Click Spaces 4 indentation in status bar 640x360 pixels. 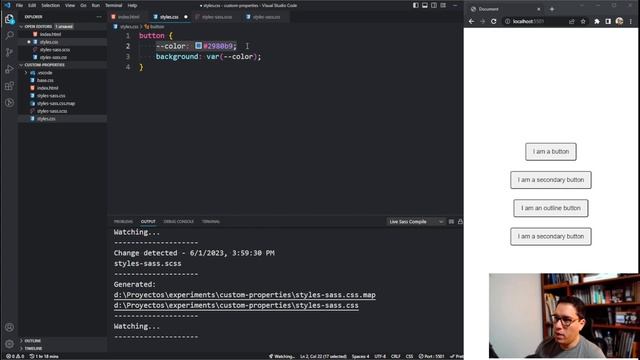(360, 356)
